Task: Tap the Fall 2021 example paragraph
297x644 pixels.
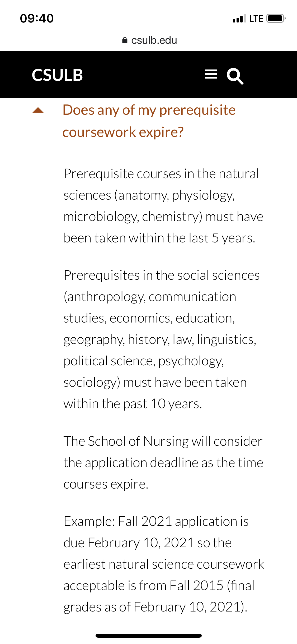Action: (164, 564)
